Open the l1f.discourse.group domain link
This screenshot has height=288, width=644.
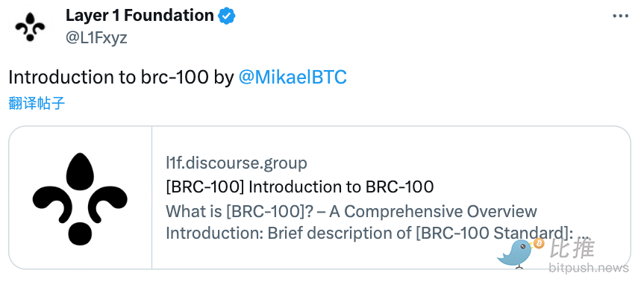pyautogui.click(x=237, y=163)
